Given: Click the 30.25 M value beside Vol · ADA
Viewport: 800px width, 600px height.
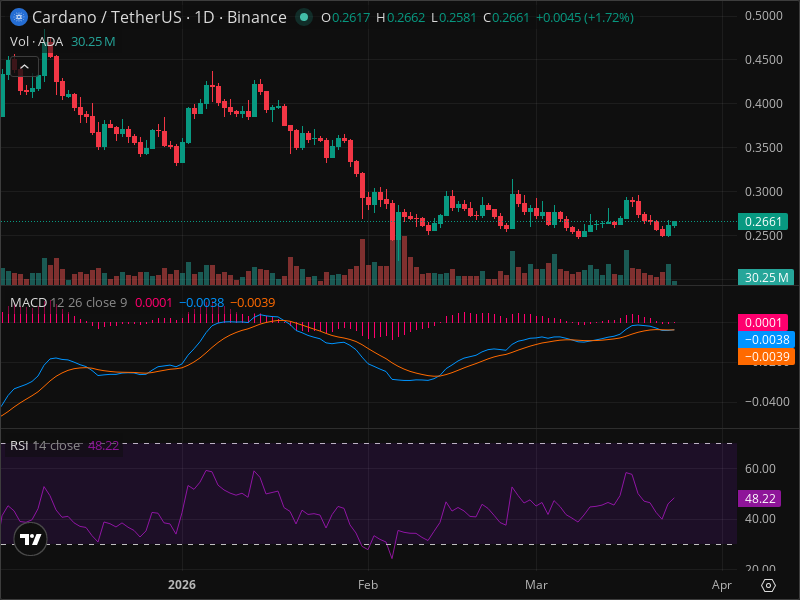Looking at the screenshot, I should pos(93,42).
